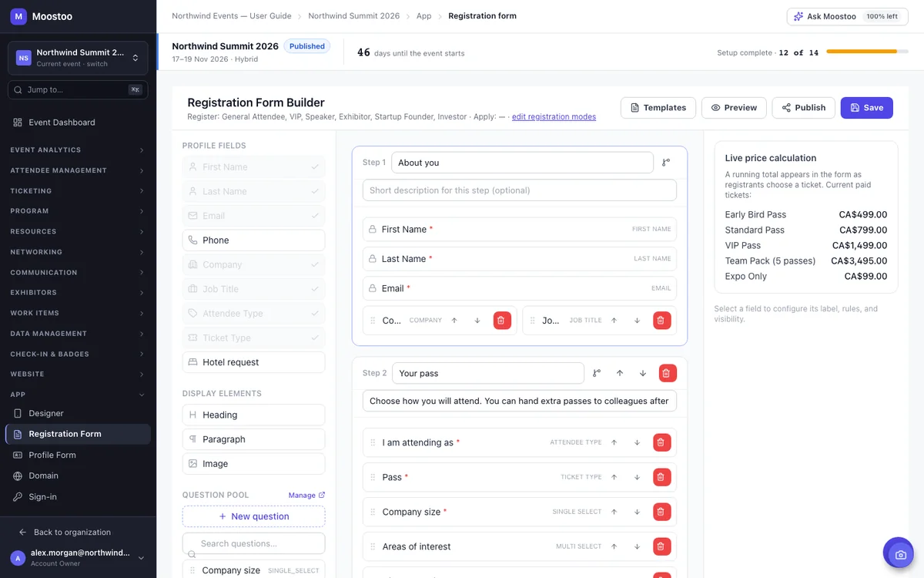Click the Jump to search box
Image resolution: width=924 pixels, height=578 pixels.
[x=78, y=90]
